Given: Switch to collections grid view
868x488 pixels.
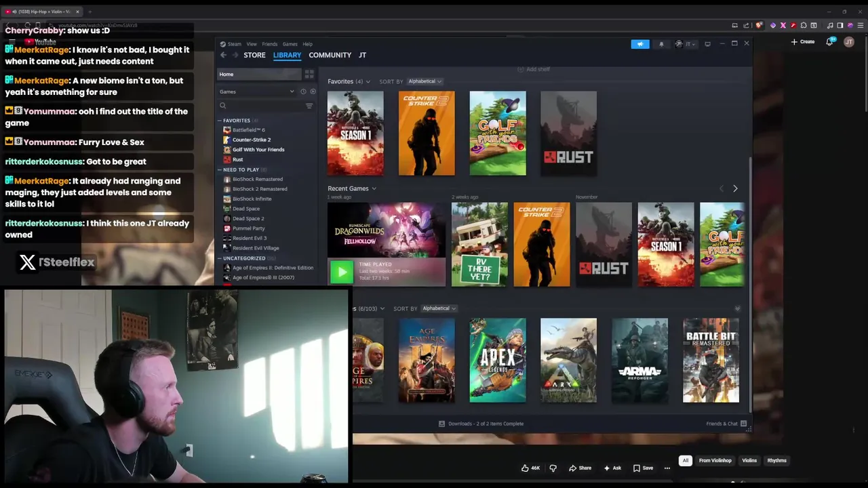Looking at the screenshot, I should point(309,74).
